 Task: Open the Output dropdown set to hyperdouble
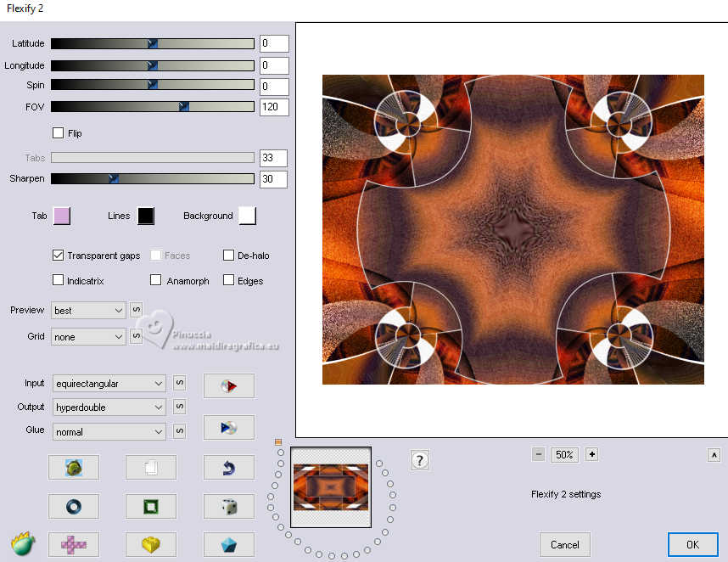(109, 407)
